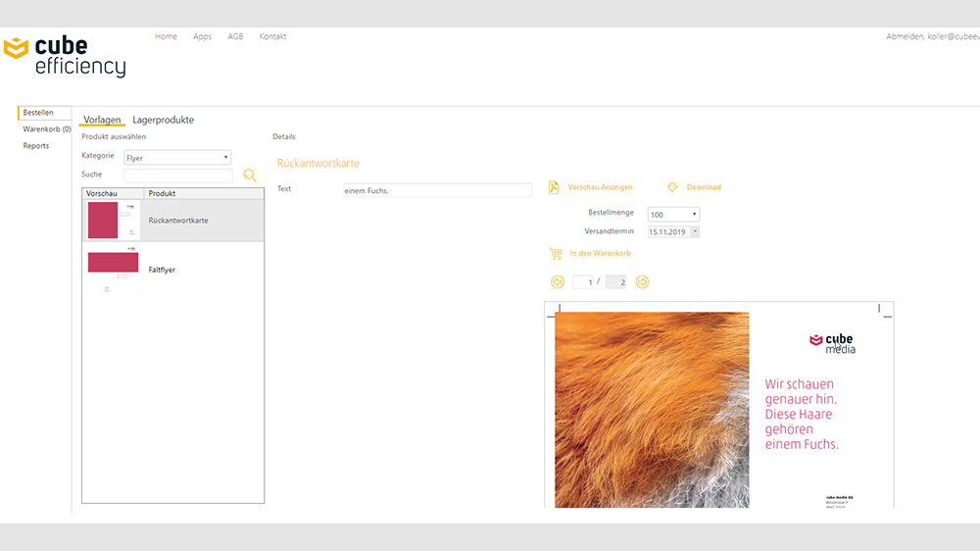Click the 'Faltflyer' product row text

coord(162,270)
